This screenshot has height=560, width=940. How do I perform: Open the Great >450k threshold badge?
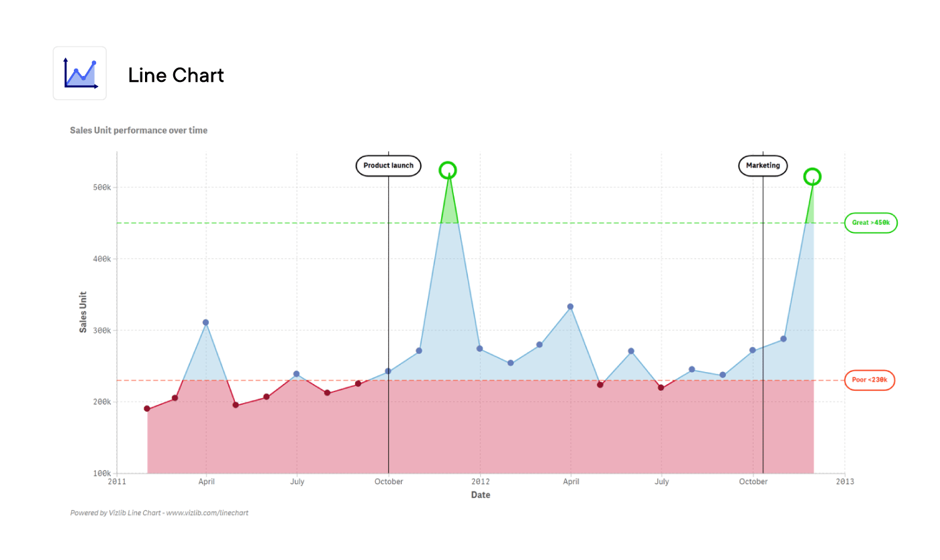pos(871,222)
